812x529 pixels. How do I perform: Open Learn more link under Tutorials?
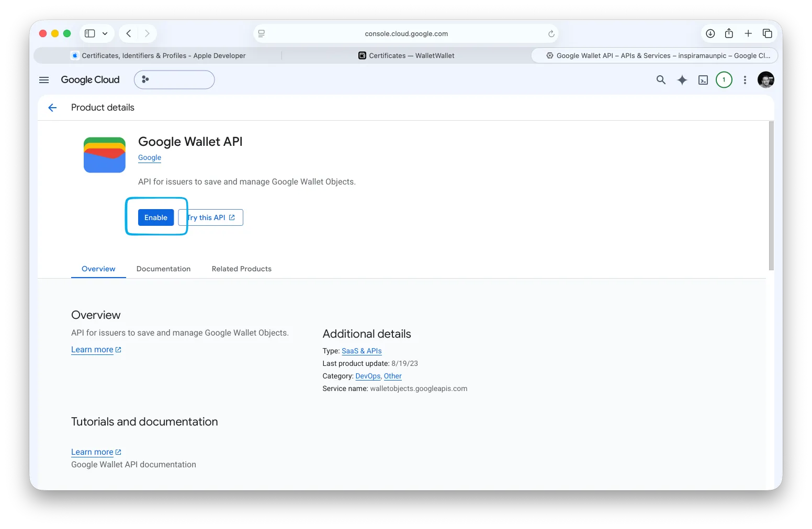[96, 452]
